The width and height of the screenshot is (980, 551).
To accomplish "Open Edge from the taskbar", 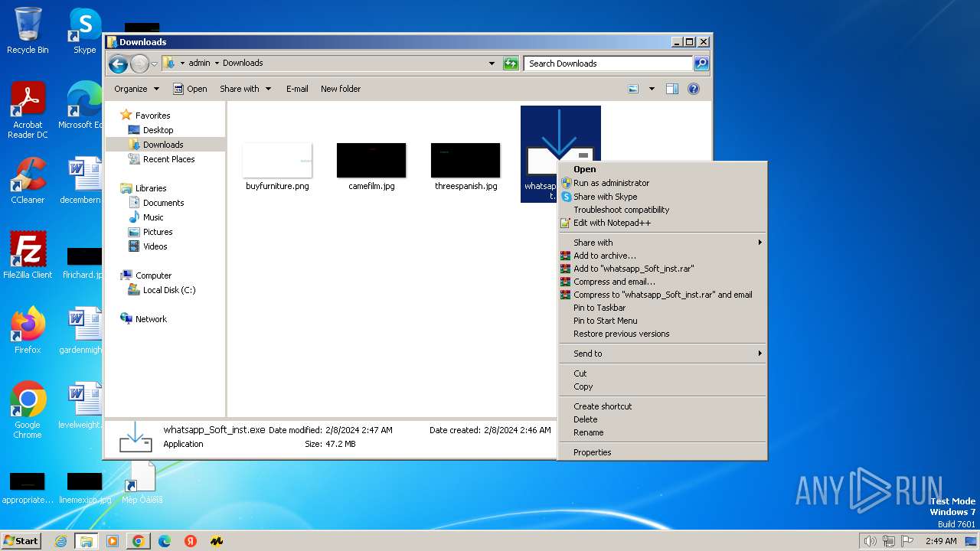I will pyautogui.click(x=165, y=541).
